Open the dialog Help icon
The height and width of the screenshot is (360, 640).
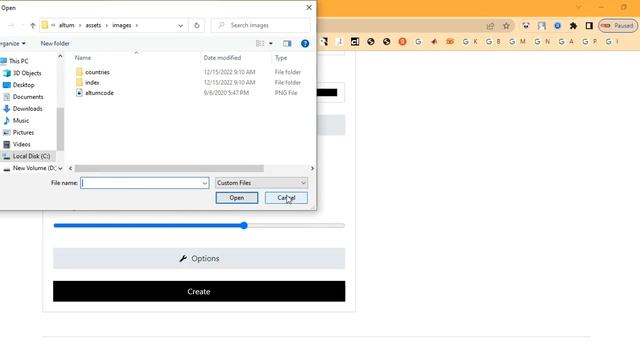pyautogui.click(x=305, y=43)
